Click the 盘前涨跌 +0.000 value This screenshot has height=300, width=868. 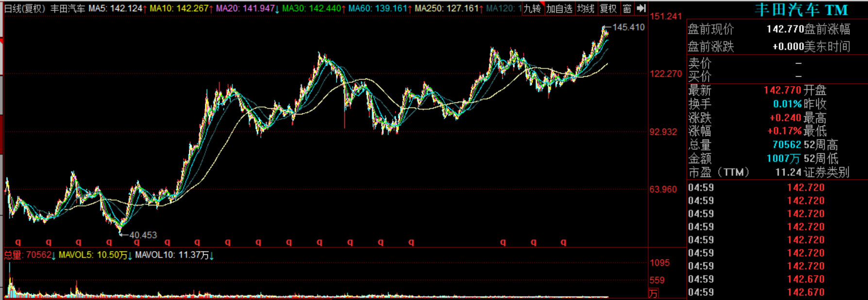(x=788, y=47)
